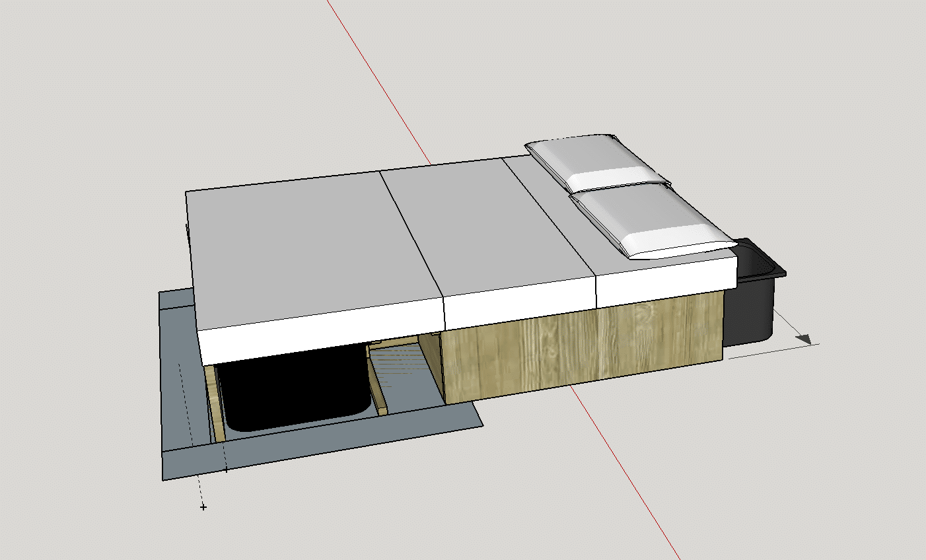Viewport: 926px width, 560px height.
Task: Click the red axis line below the bed
Action: (x=627, y=475)
